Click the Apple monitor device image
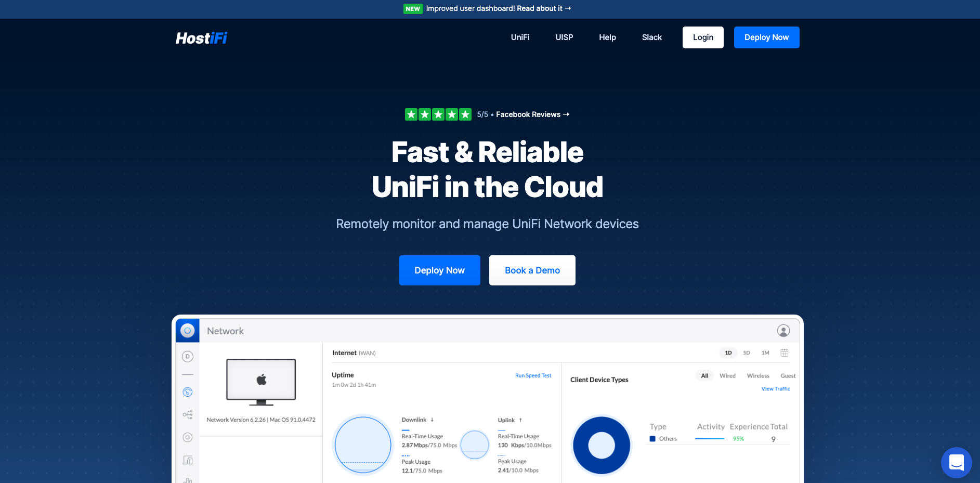 point(261,382)
